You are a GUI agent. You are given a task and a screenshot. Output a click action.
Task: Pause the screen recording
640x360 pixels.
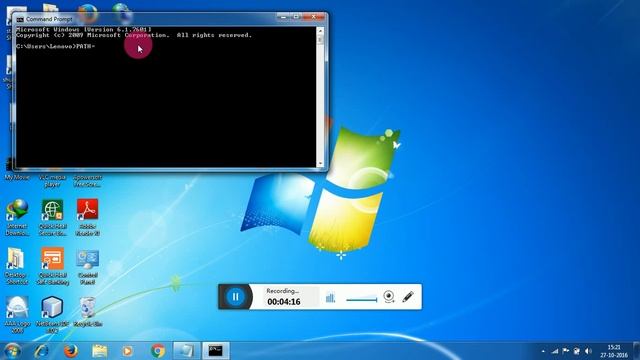pos(236,297)
